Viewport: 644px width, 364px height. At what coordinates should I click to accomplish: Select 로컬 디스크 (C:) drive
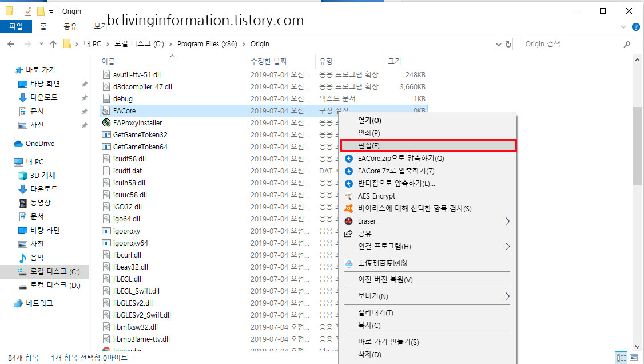tap(55, 271)
